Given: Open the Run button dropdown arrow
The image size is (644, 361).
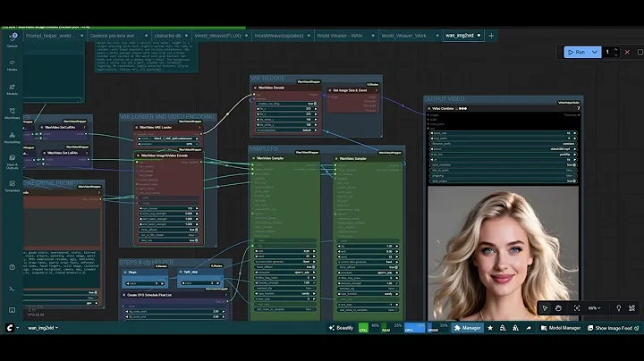Looking at the screenshot, I should click(594, 52).
